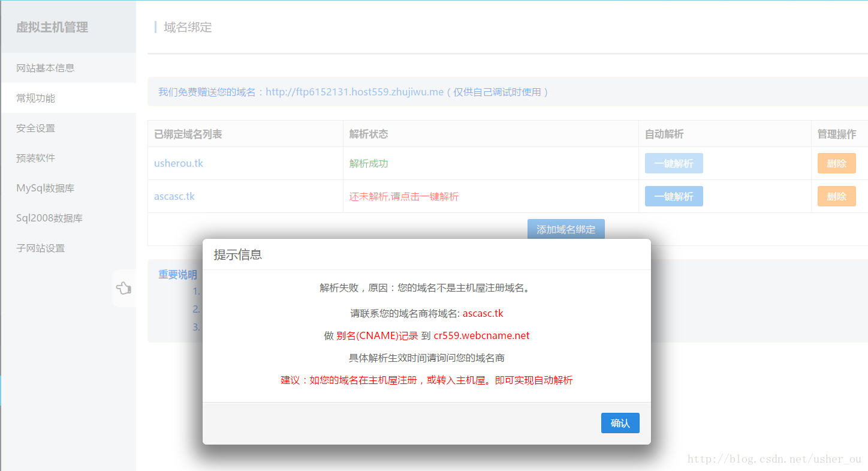Click 解析成功 status text
The width and height of the screenshot is (868, 471).
[369, 163]
